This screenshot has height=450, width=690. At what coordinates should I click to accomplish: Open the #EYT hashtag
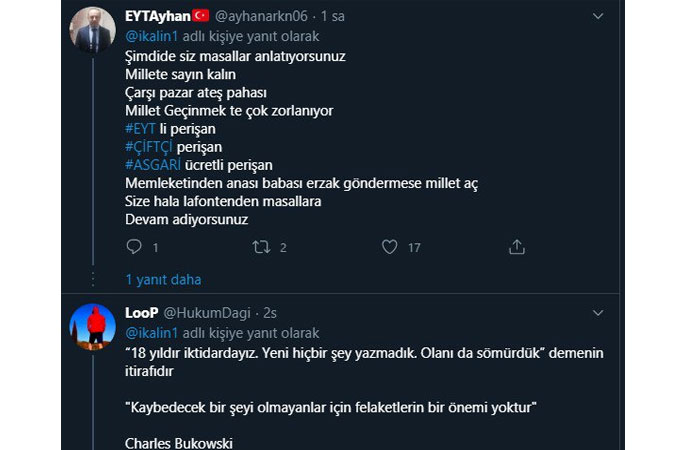[141, 128]
